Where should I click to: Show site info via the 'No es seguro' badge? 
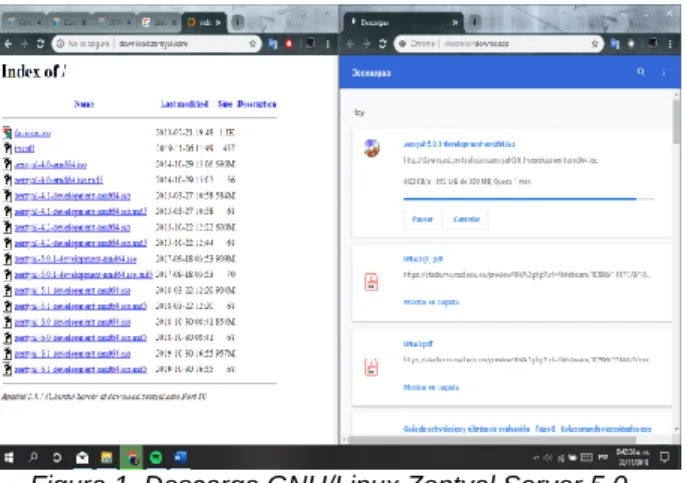coord(84,43)
